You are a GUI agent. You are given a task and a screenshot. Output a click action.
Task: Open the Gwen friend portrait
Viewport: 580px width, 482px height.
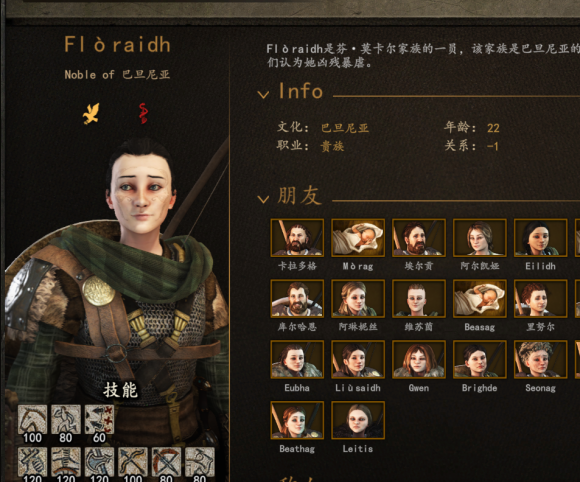pyautogui.click(x=419, y=360)
